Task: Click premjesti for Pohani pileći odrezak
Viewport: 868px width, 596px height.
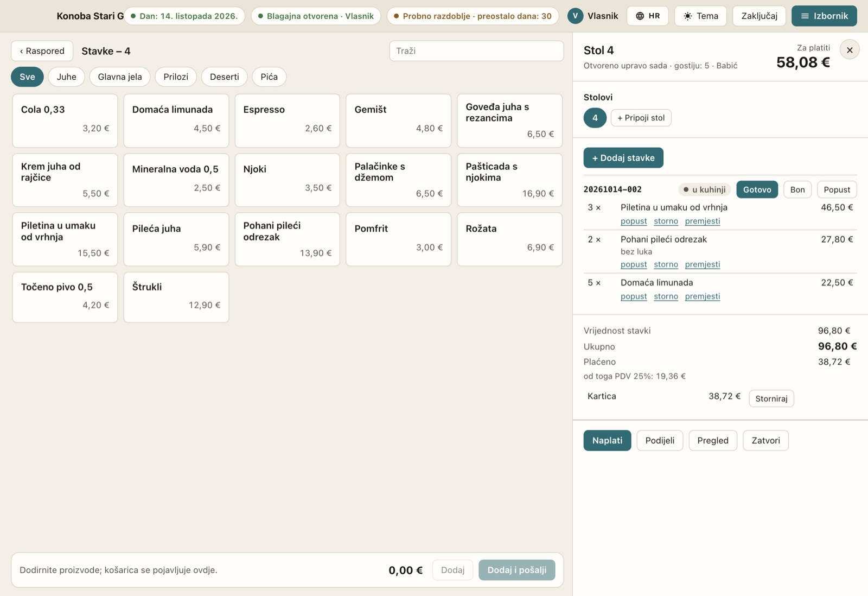Action: (703, 264)
